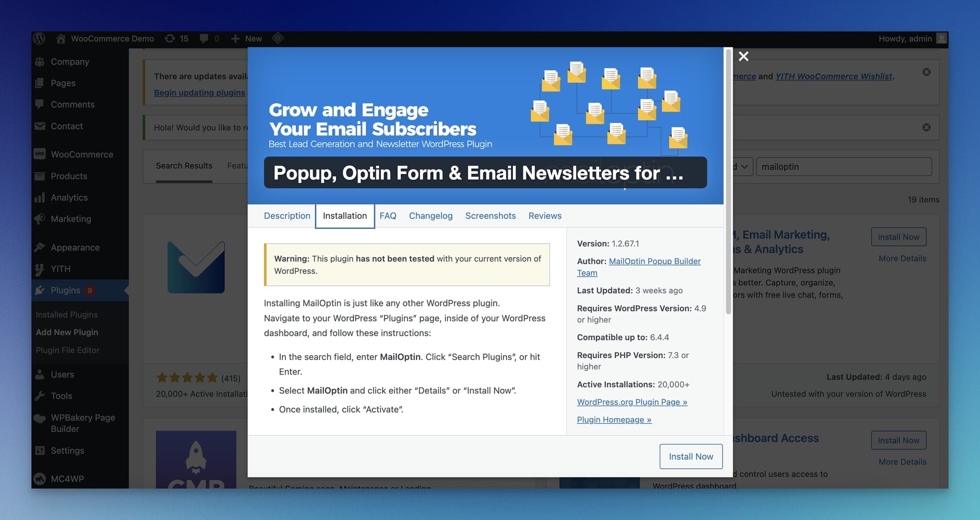Screen dimensions: 980x520
Task: Click the Pages sidebar icon
Action: pyautogui.click(x=40, y=83)
